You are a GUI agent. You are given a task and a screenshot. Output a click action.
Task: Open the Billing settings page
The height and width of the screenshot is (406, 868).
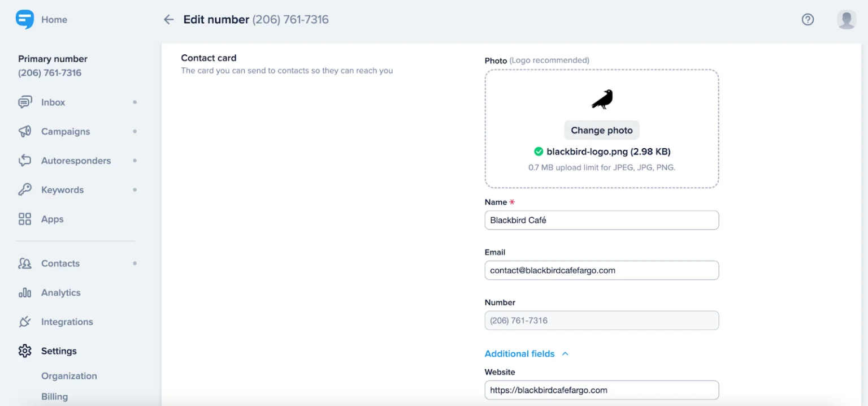point(54,396)
